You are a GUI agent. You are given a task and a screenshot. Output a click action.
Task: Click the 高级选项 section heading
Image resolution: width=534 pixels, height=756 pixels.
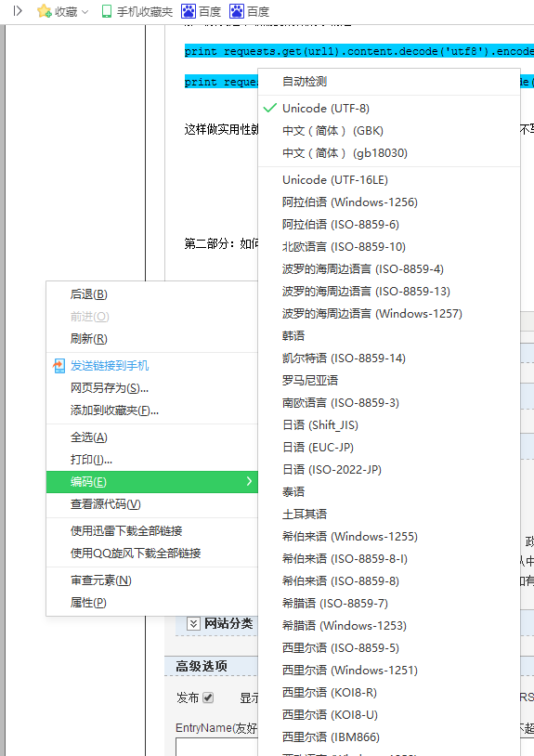(x=202, y=666)
